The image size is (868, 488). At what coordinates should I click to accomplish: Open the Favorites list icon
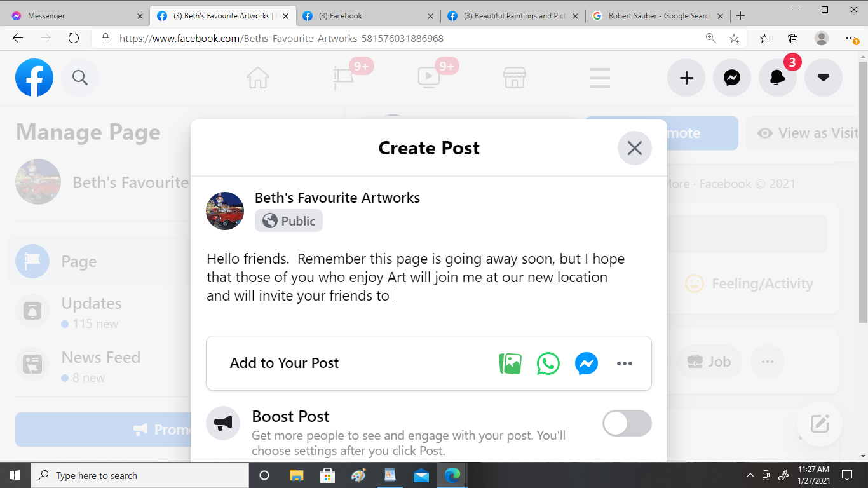pyautogui.click(x=764, y=38)
